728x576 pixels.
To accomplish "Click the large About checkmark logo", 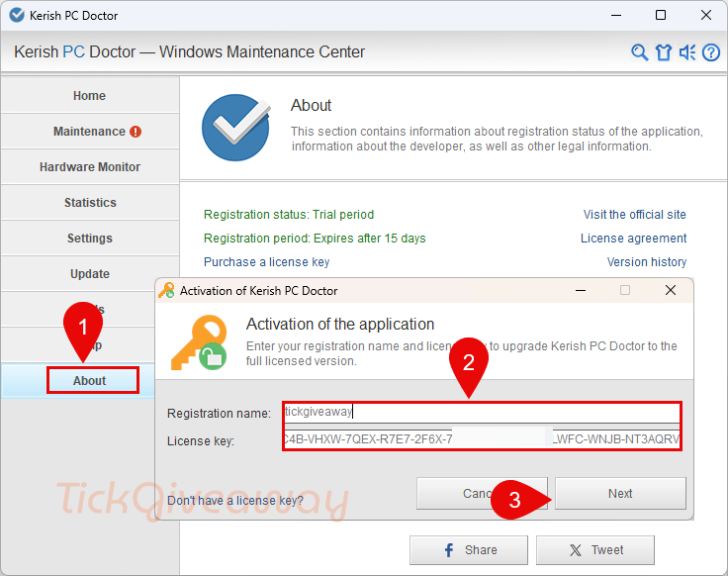I will click(235, 128).
